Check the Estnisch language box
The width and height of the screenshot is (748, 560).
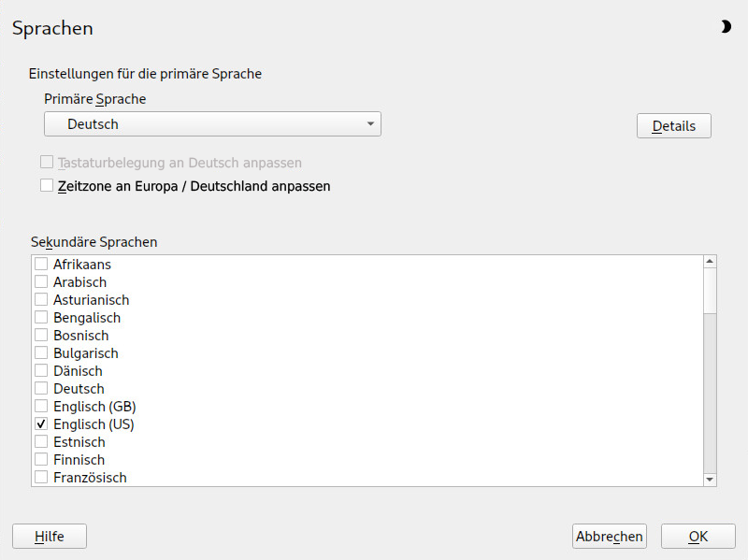pos(41,442)
